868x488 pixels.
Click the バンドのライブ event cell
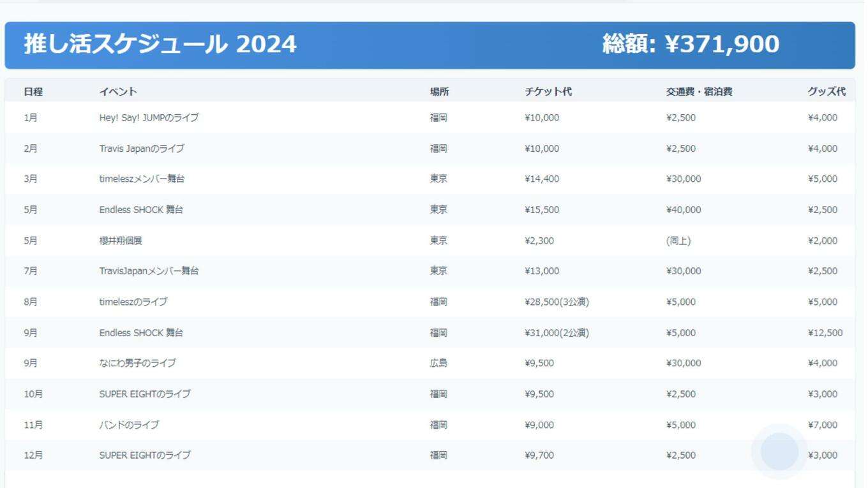(129, 425)
